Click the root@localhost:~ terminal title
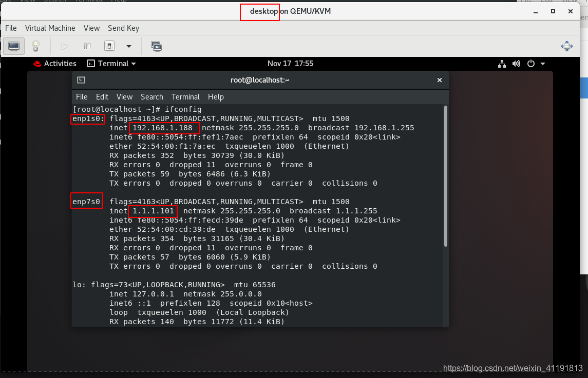The height and width of the screenshot is (378, 588). coord(260,80)
